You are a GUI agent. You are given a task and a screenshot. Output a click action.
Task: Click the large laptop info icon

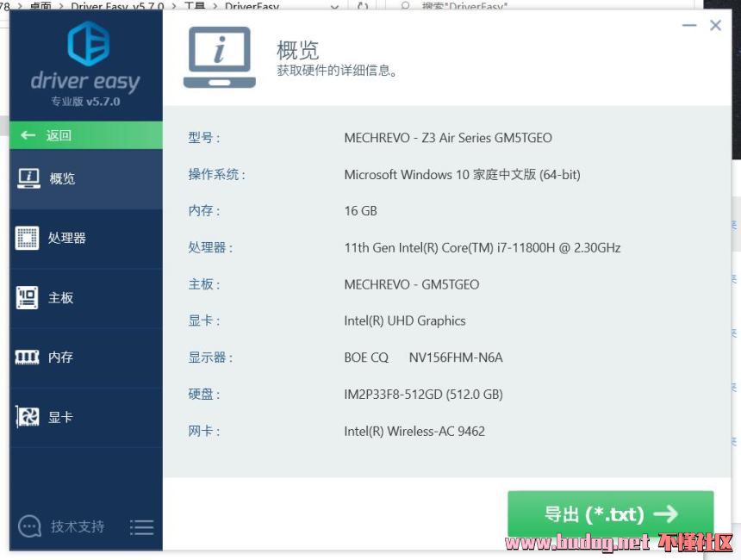point(219,57)
